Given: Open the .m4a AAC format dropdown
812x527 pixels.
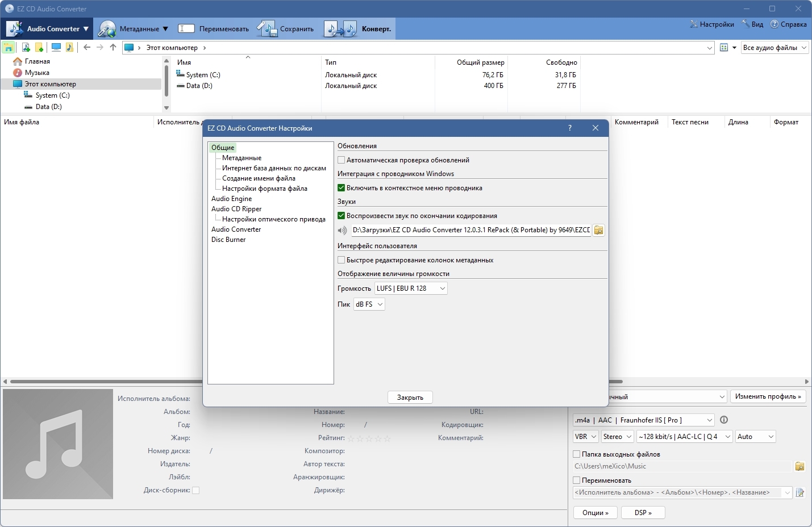Looking at the screenshot, I should pyautogui.click(x=644, y=420).
